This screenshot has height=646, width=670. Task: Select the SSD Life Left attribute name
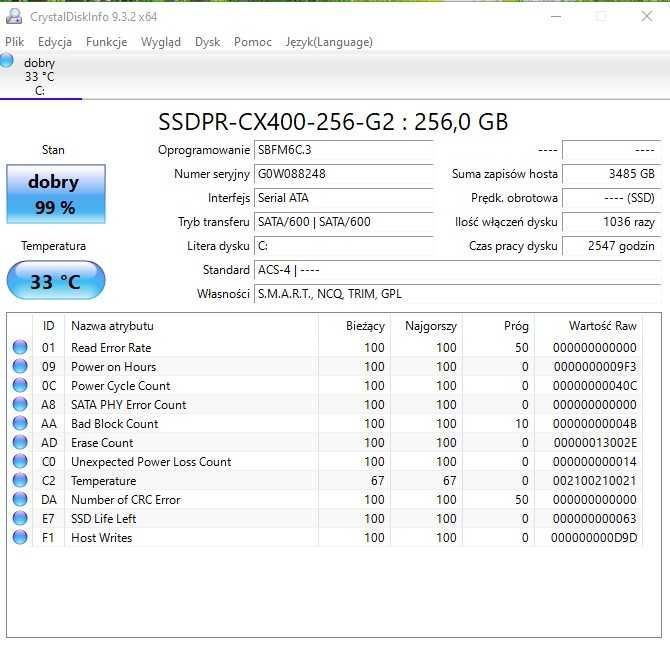click(x=104, y=519)
